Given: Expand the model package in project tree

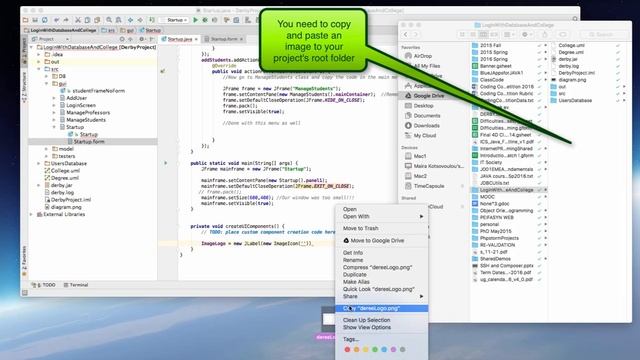Looking at the screenshot, I should click(47, 149).
